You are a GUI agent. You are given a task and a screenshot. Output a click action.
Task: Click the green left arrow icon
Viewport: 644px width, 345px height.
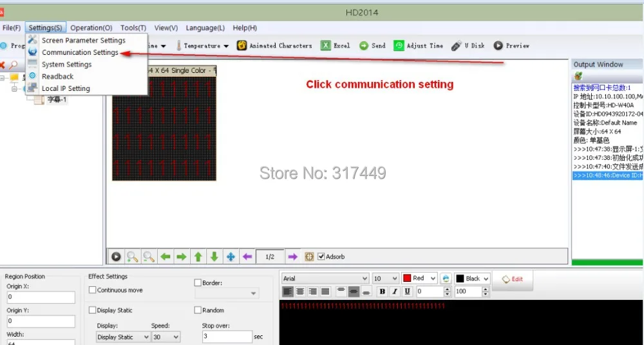[x=166, y=257]
